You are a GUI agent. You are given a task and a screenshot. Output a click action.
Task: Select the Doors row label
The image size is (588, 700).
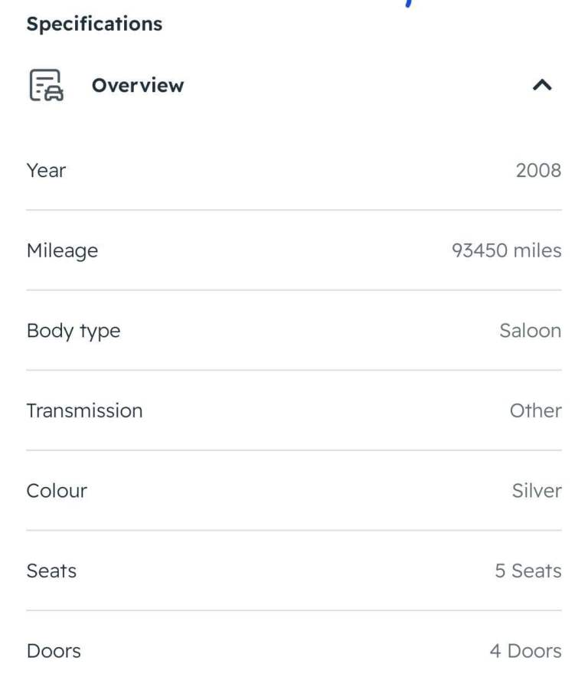point(54,651)
